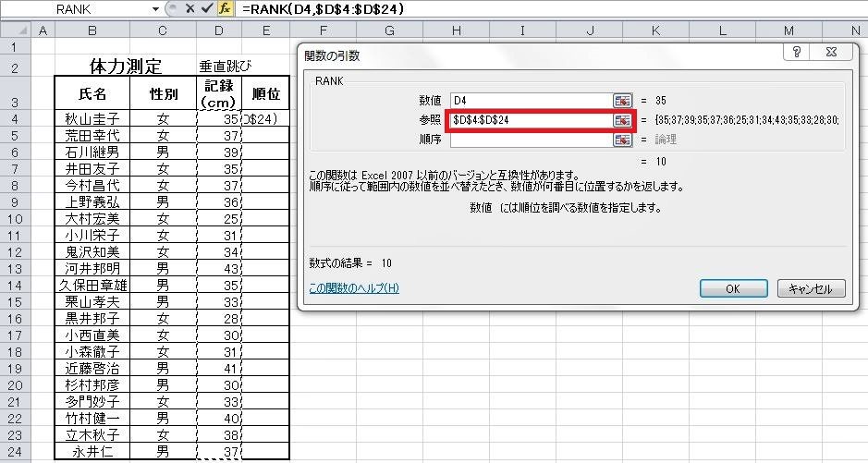Image resolution: width=868 pixels, height=463 pixels.
Task: Click the 順位 header cell
Action: coord(265,93)
